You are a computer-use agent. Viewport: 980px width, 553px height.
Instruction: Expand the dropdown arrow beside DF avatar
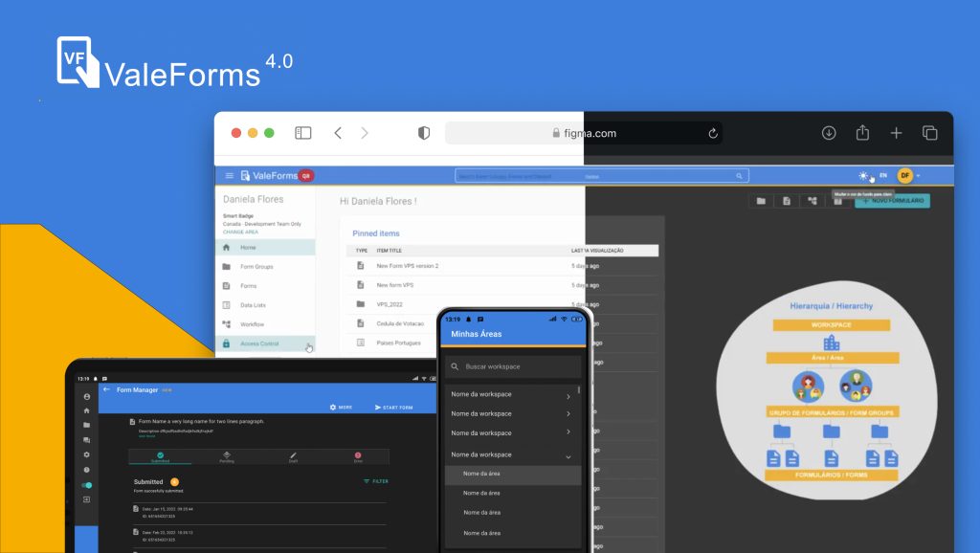[918, 176]
